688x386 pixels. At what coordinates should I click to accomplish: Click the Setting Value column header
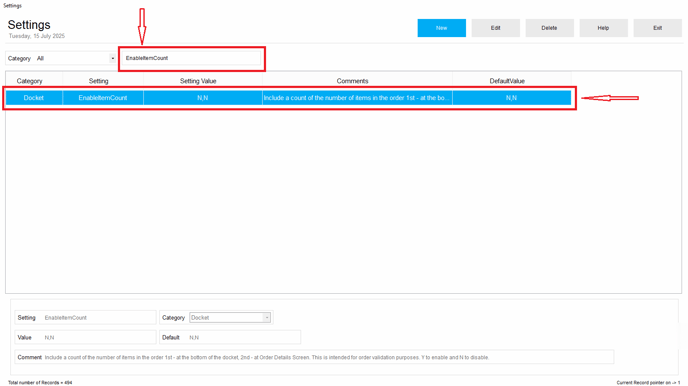(x=198, y=81)
